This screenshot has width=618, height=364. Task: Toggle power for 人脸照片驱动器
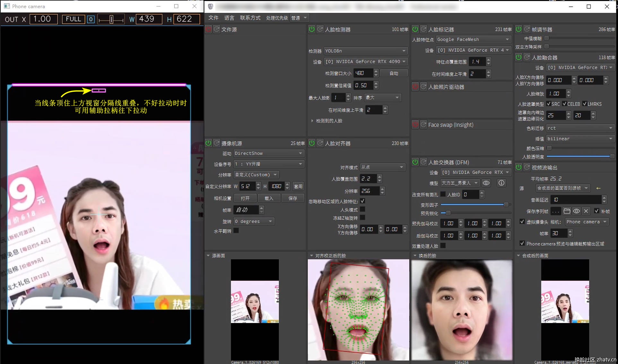(415, 87)
